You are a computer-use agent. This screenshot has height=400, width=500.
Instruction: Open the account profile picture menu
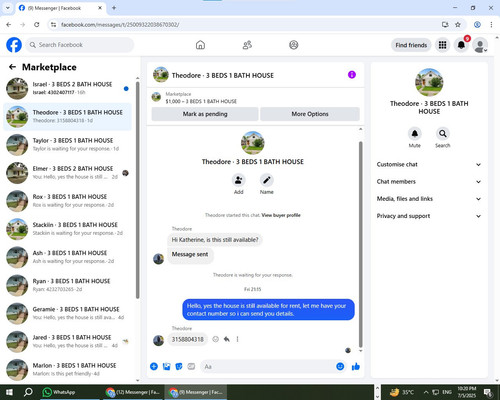(480, 45)
